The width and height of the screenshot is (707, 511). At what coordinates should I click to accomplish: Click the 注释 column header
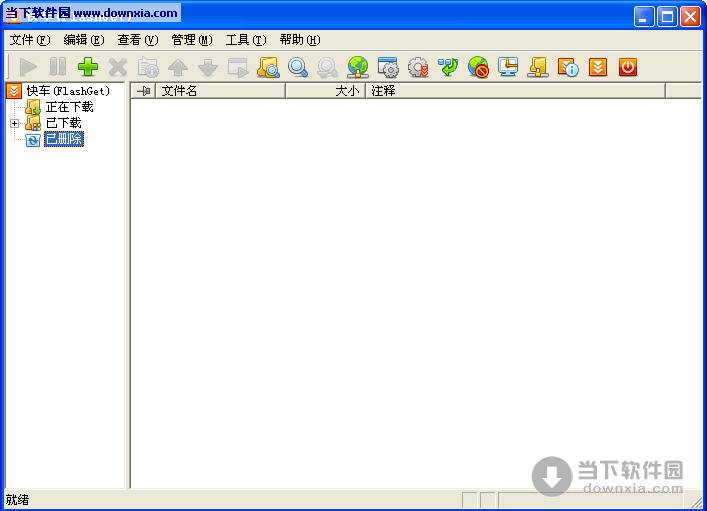(x=515, y=91)
